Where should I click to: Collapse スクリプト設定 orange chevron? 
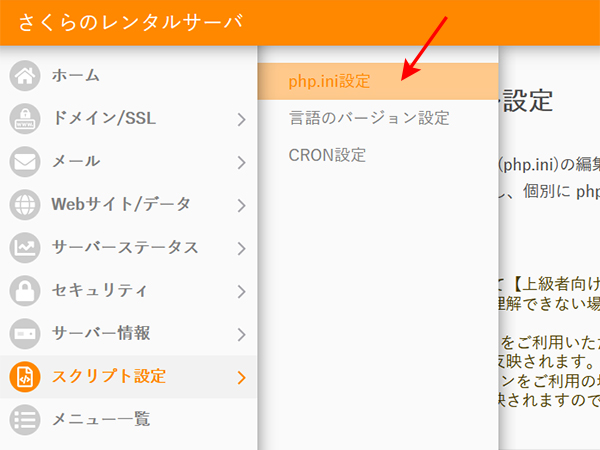241,378
